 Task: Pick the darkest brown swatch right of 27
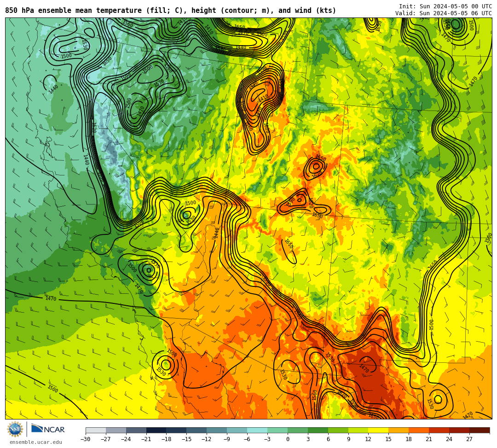point(480,430)
